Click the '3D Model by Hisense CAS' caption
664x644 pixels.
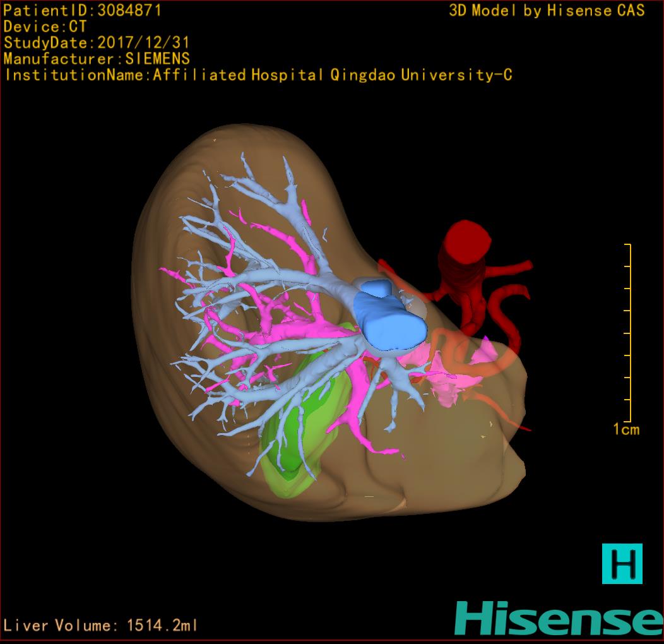[x=547, y=11]
